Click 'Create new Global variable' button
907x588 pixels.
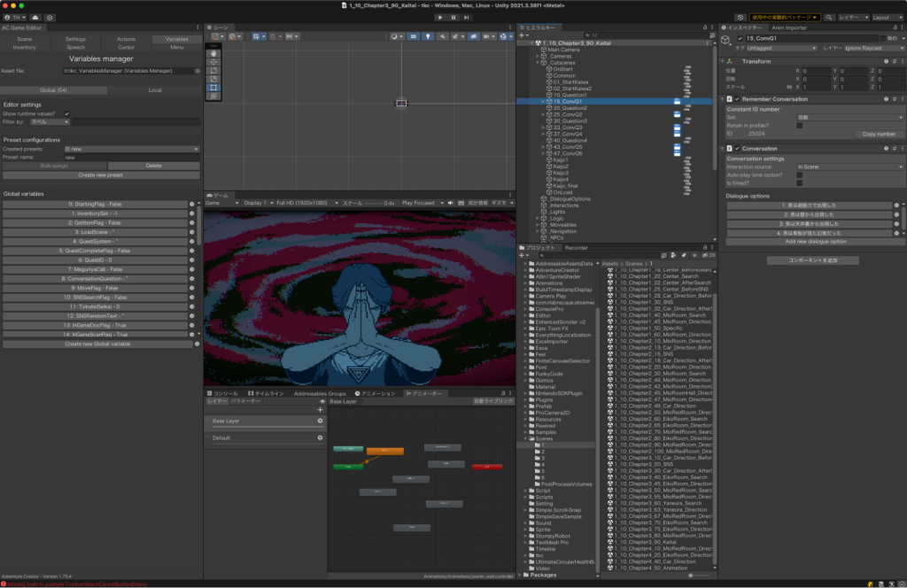pos(97,344)
